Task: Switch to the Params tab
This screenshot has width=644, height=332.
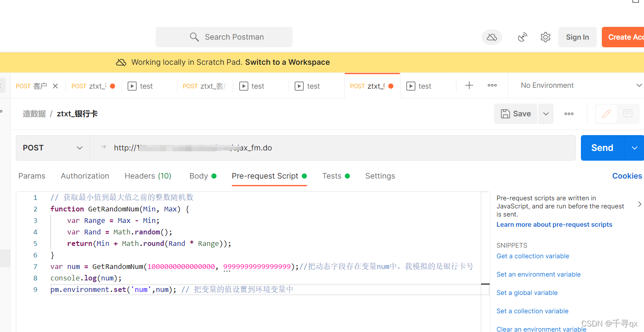Action: click(x=32, y=176)
